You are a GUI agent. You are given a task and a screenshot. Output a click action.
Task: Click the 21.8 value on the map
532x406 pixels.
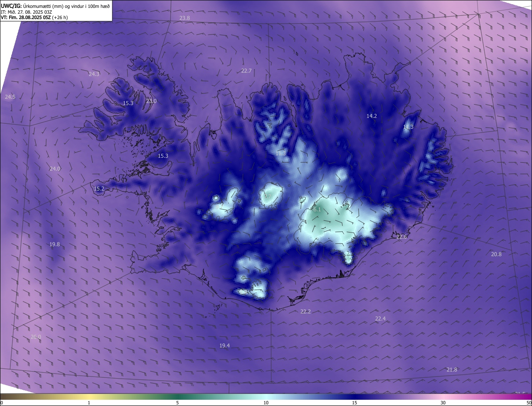pyautogui.click(x=452, y=369)
